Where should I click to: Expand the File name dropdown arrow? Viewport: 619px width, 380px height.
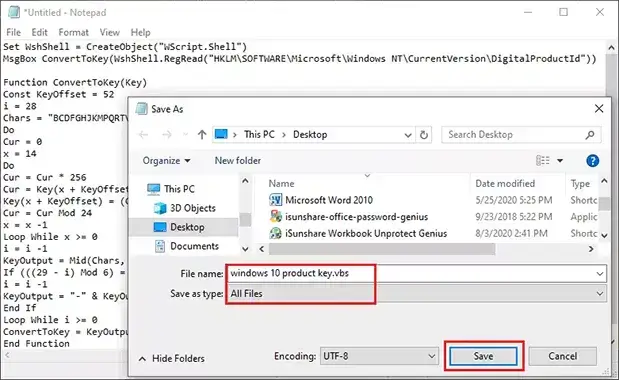pyautogui.click(x=600, y=273)
